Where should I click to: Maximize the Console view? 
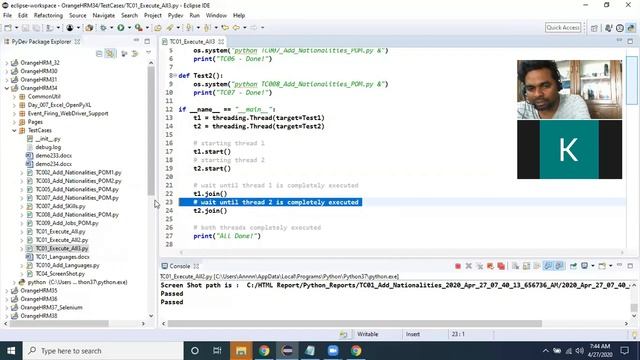[630, 266]
